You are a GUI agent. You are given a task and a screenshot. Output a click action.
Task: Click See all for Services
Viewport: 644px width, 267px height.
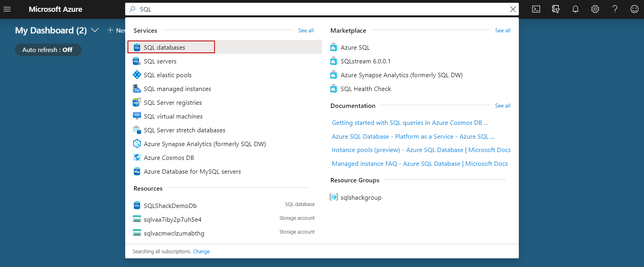(306, 31)
